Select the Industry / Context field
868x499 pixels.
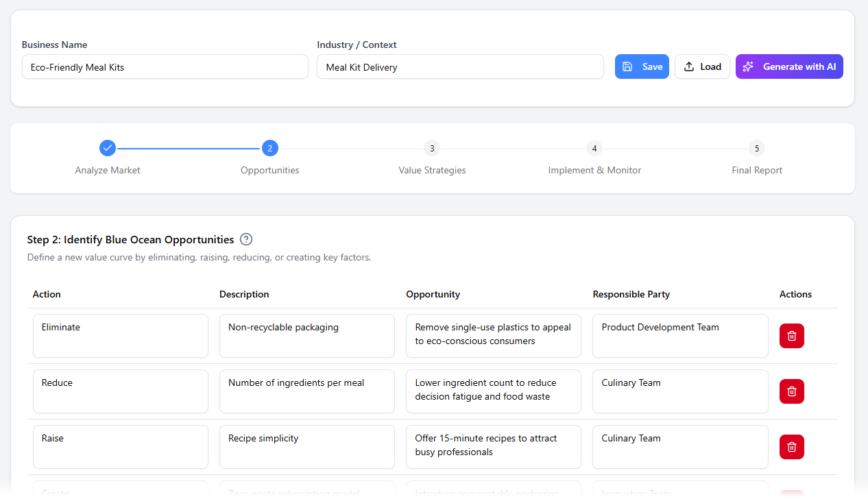point(460,66)
